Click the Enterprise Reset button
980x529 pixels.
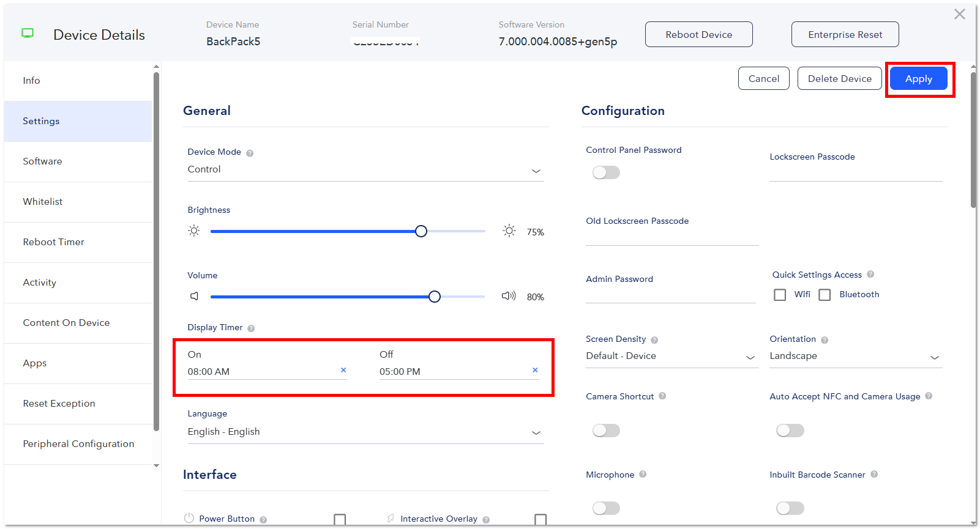click(845, 34)
